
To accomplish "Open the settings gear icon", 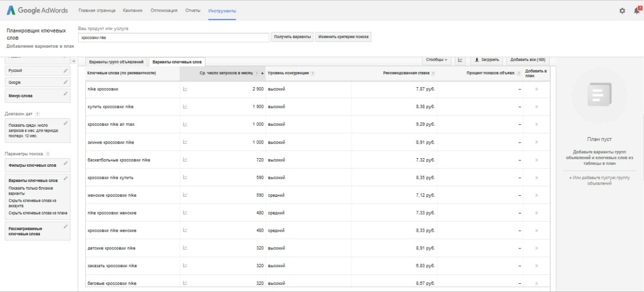I will (622, 11).
